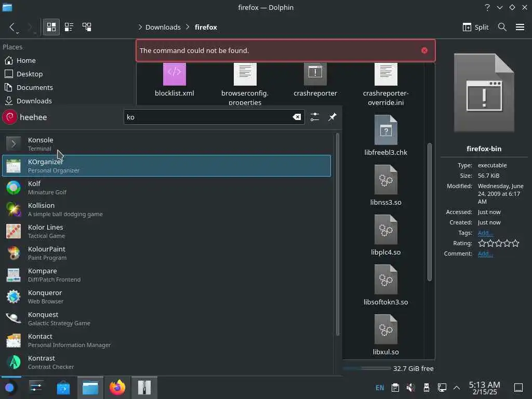The image size is (532, 399).
Task: Launch Kolf miniature golf
Action: coord(166,188)
